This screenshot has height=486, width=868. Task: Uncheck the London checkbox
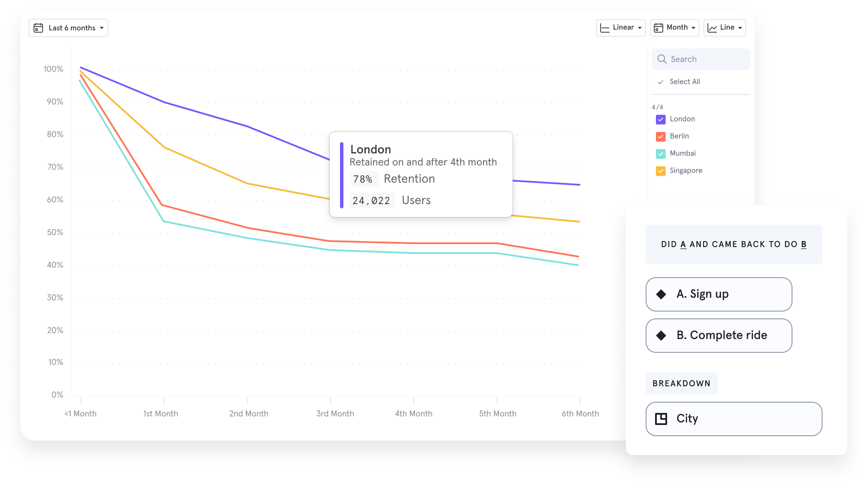(661, 119)
